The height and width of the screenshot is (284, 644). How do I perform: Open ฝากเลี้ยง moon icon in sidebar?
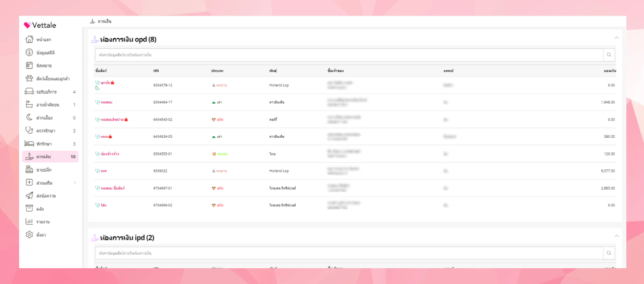click(x=29, y=118)
